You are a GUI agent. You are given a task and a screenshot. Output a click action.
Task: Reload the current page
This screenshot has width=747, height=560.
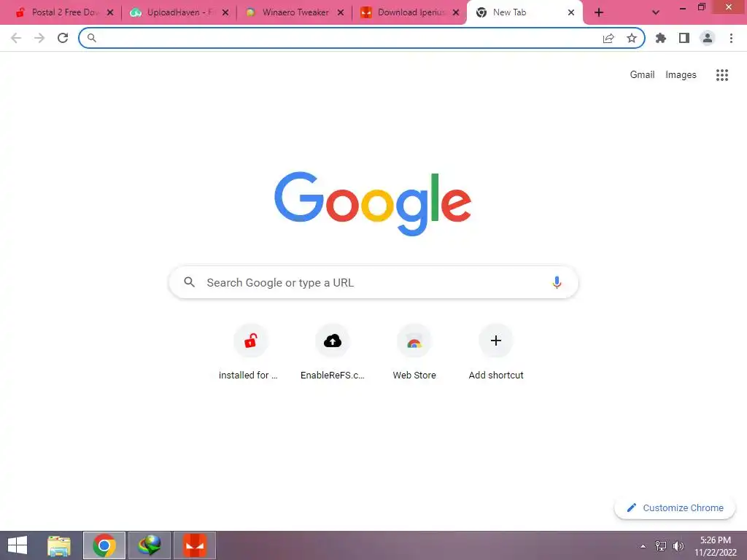(x=63, y=38)
